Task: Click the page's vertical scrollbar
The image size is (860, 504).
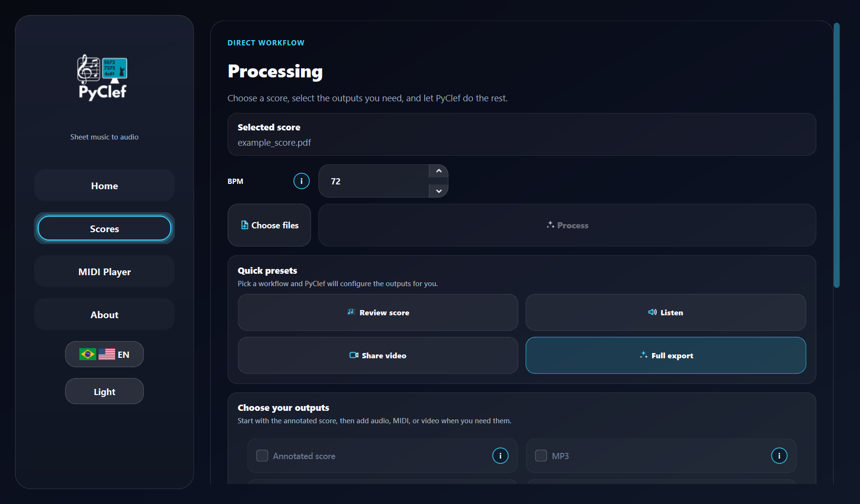Action: point(837,155)
